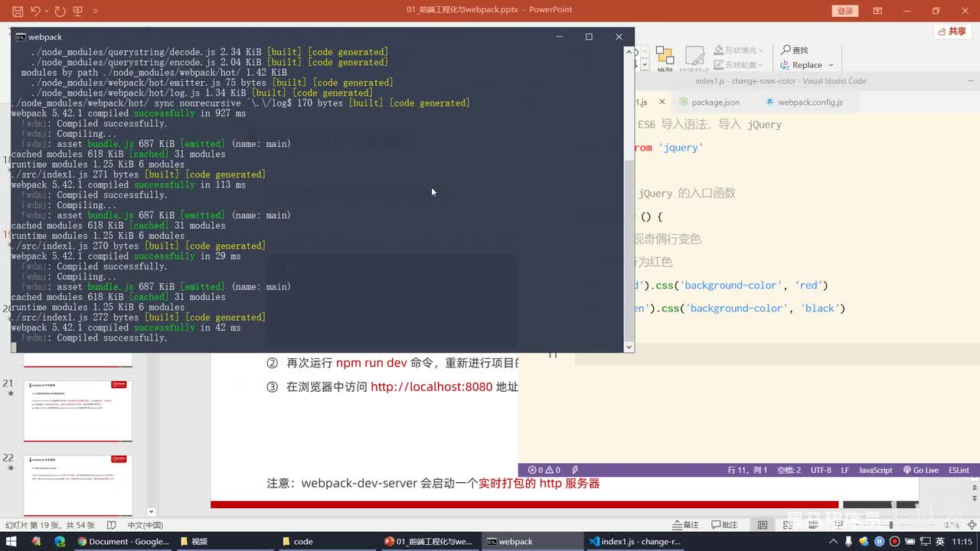
Task: Click line and column indicator 行 11, 列 1
Action: 746,470
